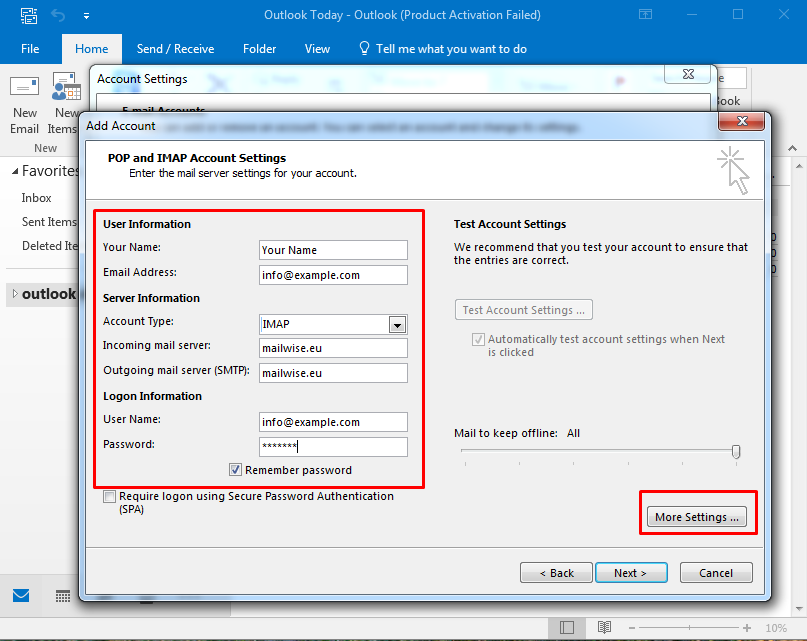
Task: Click Tell me what you want to do
Action: (451, 49)
